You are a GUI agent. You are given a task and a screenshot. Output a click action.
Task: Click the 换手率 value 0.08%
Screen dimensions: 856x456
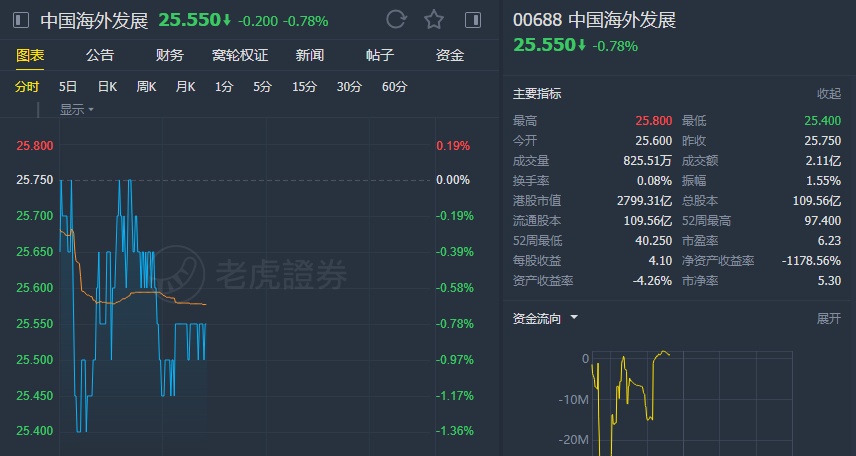click(655, 181)
